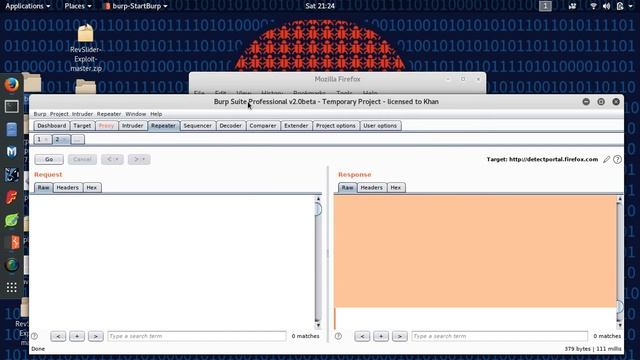Switch to the Target tab
Viewport: 640px width, 360px height.
click(82, 126)
